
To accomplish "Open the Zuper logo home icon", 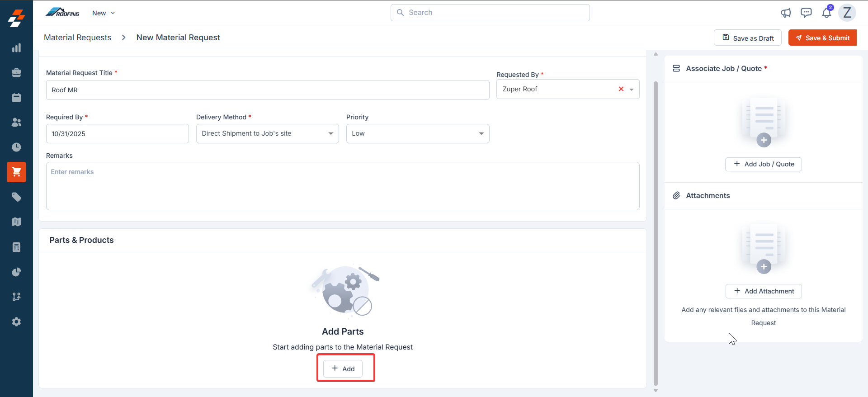I will pos(16,18).
